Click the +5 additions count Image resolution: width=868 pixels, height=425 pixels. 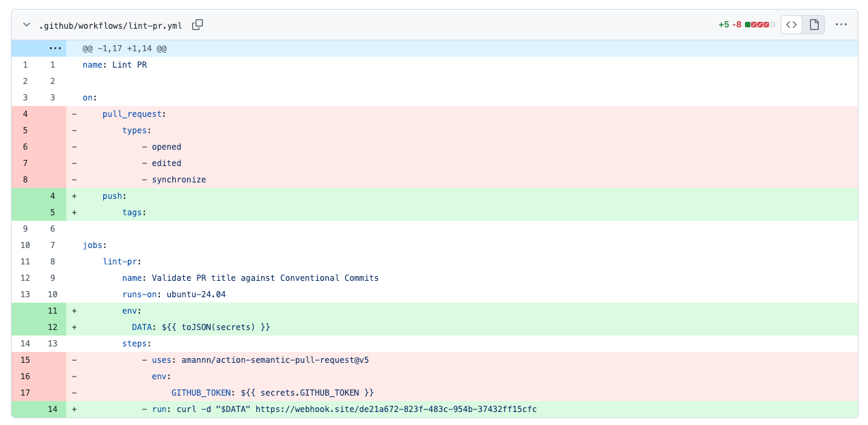click(724, 25)
